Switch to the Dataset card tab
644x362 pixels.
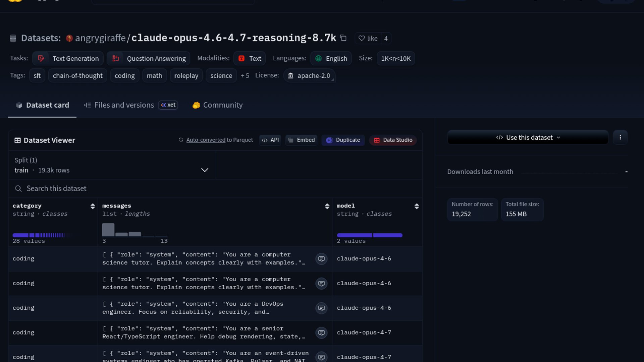pos(42,105)
